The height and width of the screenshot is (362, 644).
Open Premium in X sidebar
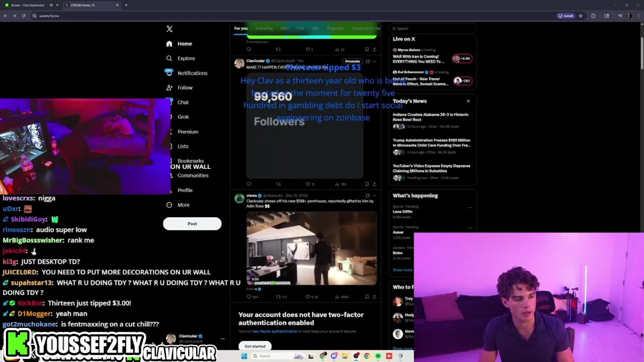(187, 132)
